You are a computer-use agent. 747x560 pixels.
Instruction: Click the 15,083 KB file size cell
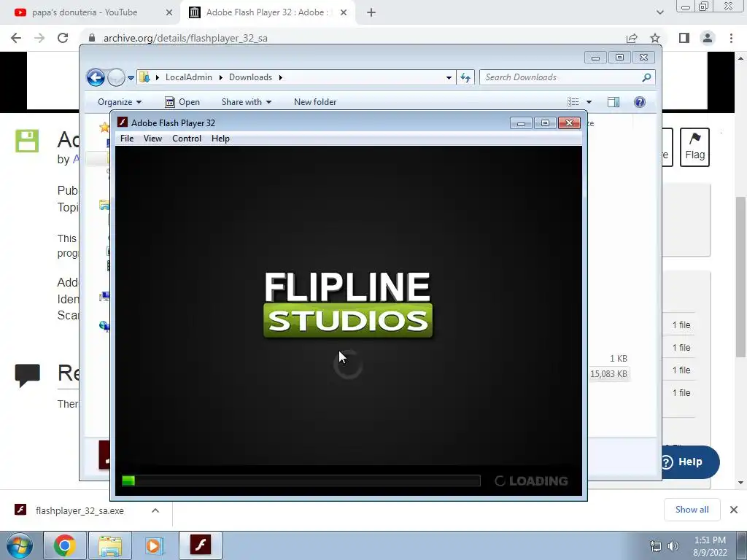[608, 374]
